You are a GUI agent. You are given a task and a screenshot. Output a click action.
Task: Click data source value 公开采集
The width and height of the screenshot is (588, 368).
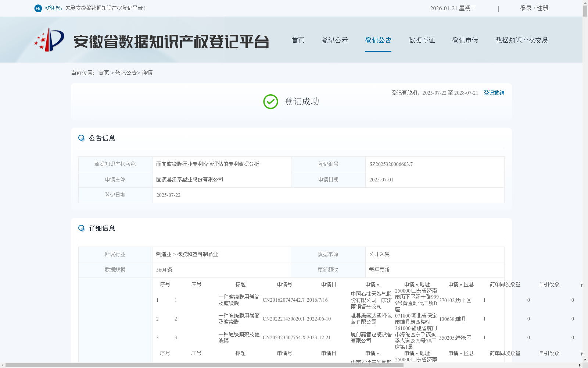379,254
